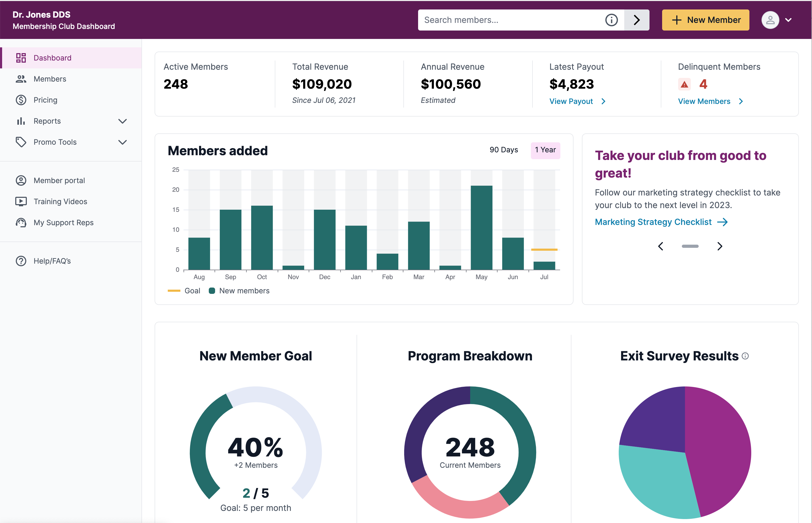Click the Exit Survey Results info icon
This screenshot has width=812, height=523.
click(x=745, y=356)
